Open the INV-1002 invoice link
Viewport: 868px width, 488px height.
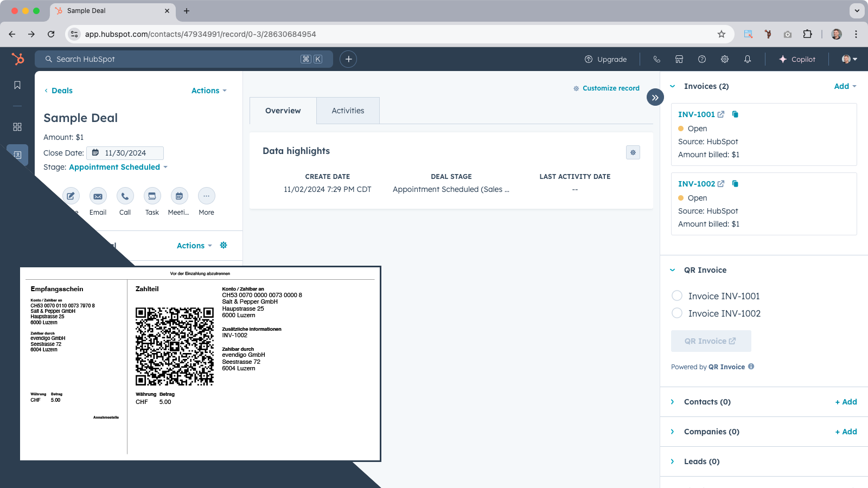[697, 184]
